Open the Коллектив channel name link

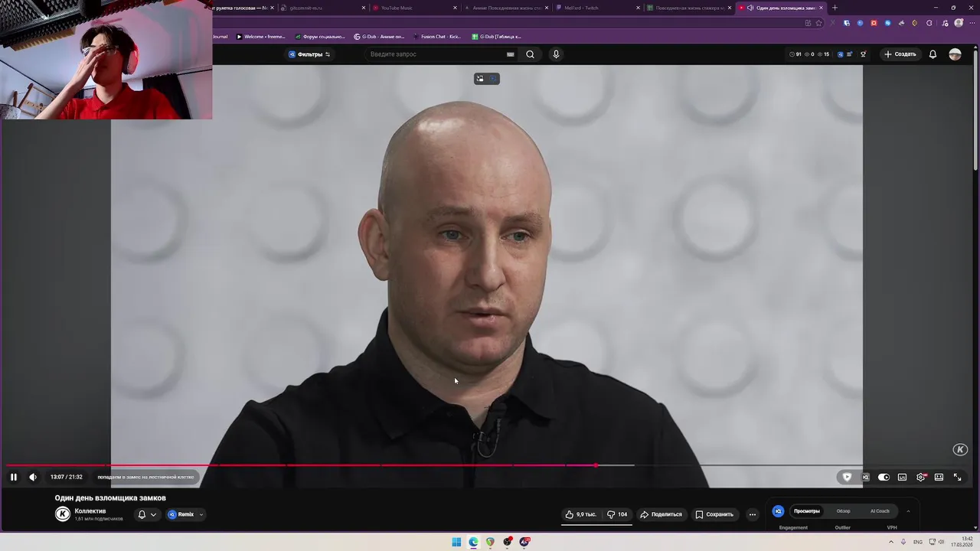(x=90, y=510)
